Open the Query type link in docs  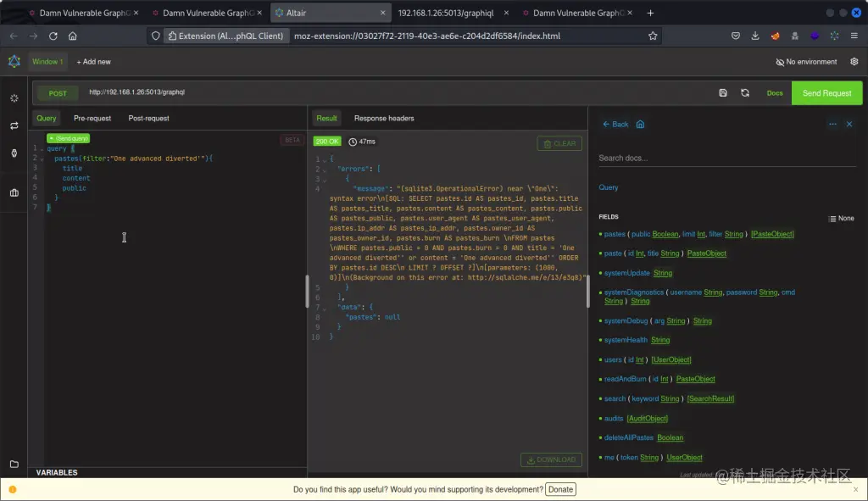pyautogui.click(x=609, y=187)
